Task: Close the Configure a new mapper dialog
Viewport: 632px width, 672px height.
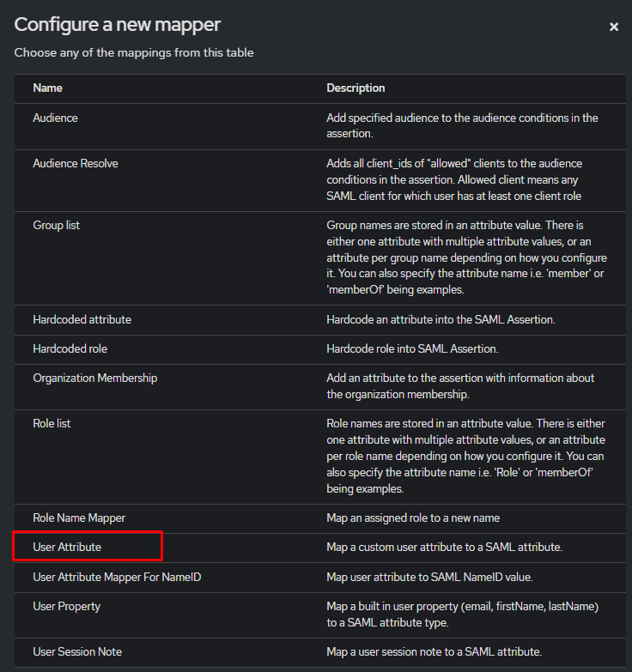Action: (614, 27)
